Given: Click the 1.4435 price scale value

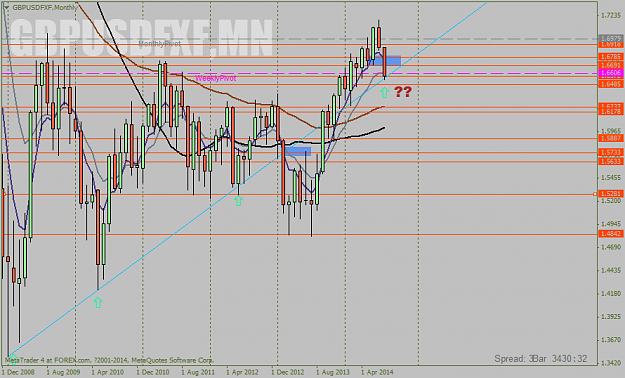Looking at the screenshot, I should [611, 270].
